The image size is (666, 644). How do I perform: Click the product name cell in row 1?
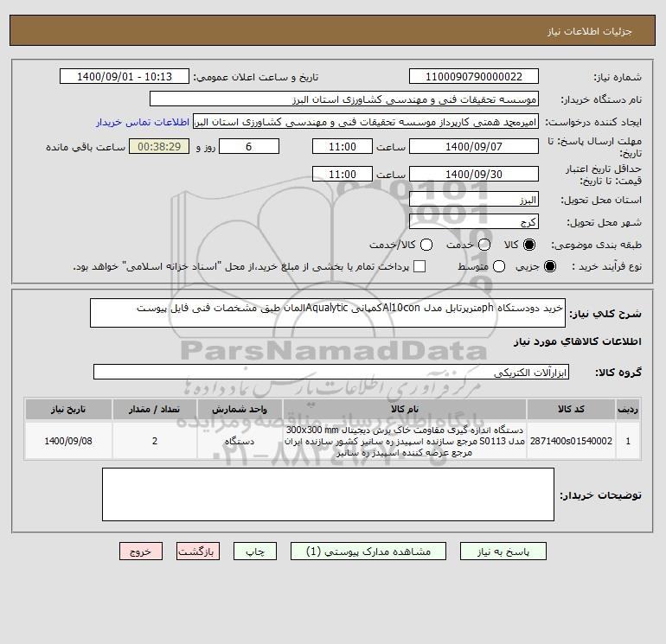coord(405,441)
